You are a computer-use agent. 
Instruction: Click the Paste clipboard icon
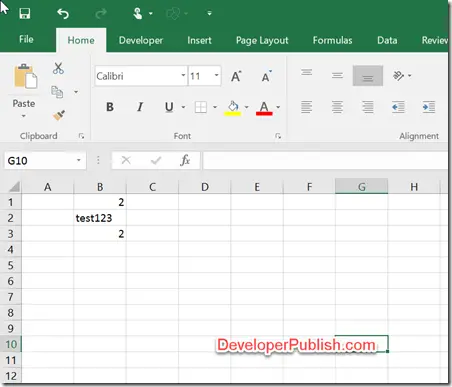25,76
